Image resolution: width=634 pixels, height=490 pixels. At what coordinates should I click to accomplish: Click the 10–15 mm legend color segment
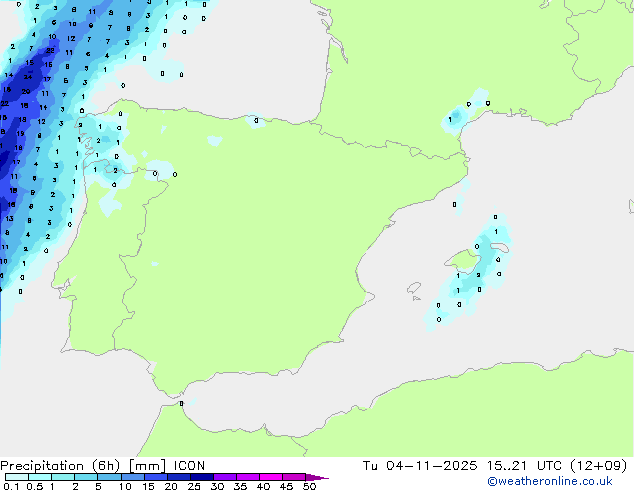tap(133, 477)
